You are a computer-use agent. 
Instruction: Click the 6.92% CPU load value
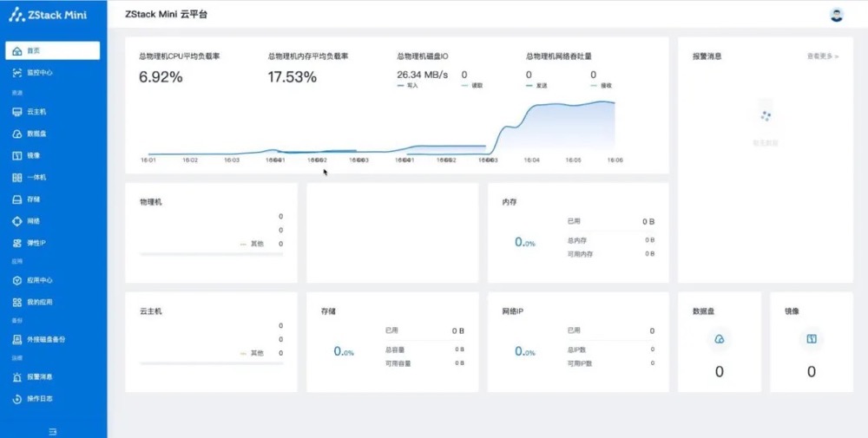(161, 77)
